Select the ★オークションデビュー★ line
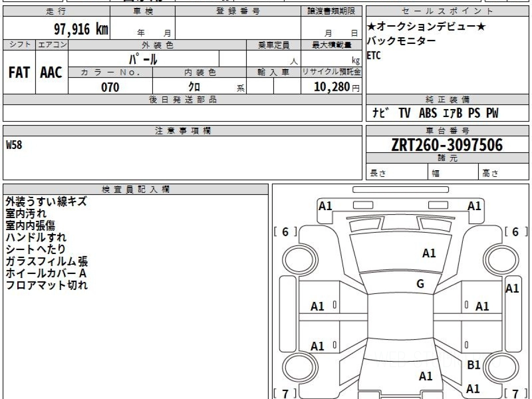 (426, 27)
